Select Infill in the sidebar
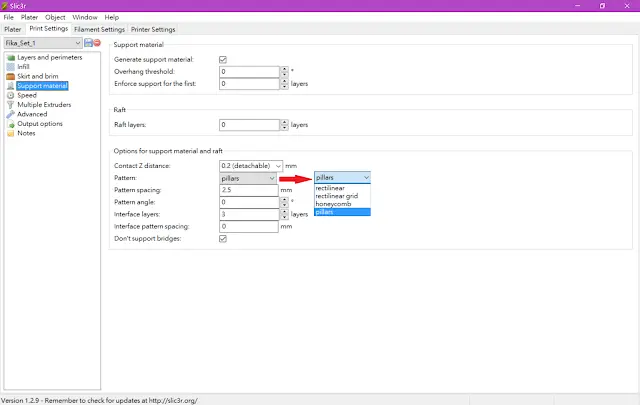 [23, 67]
